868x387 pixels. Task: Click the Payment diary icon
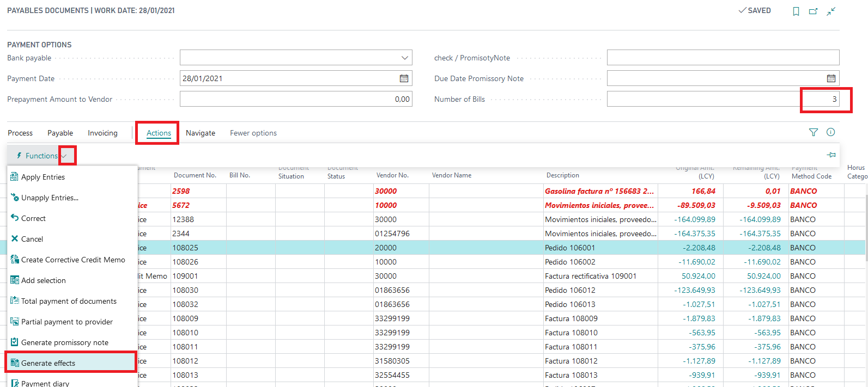tap(15, 383)
